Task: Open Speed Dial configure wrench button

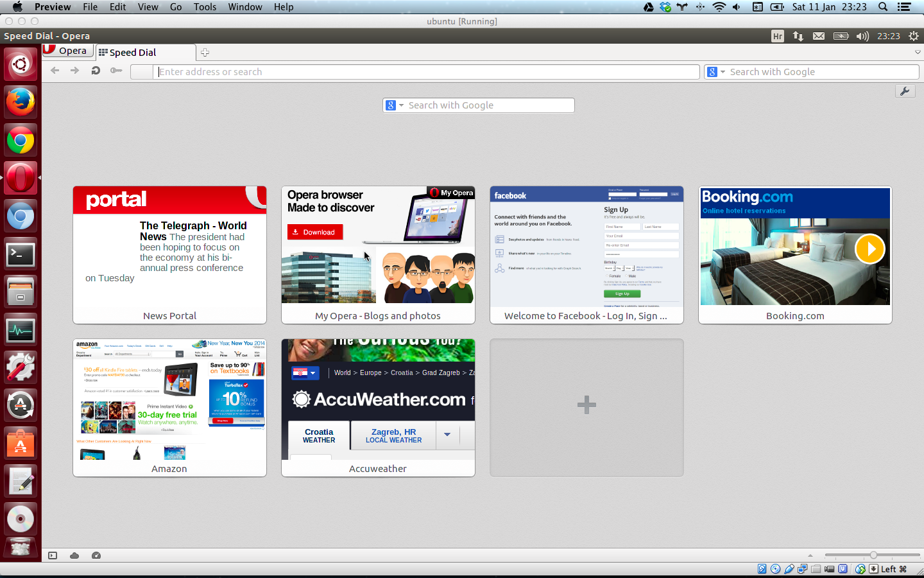Action: coord(905,91)
